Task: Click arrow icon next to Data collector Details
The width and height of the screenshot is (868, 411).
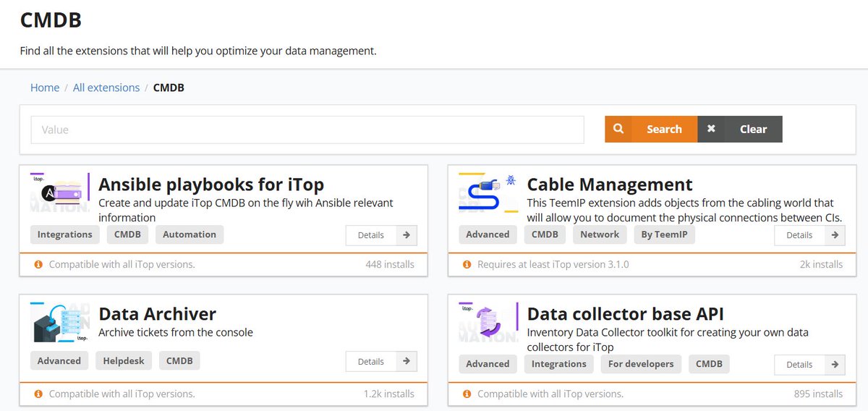Action: click(x=835, y=365)
